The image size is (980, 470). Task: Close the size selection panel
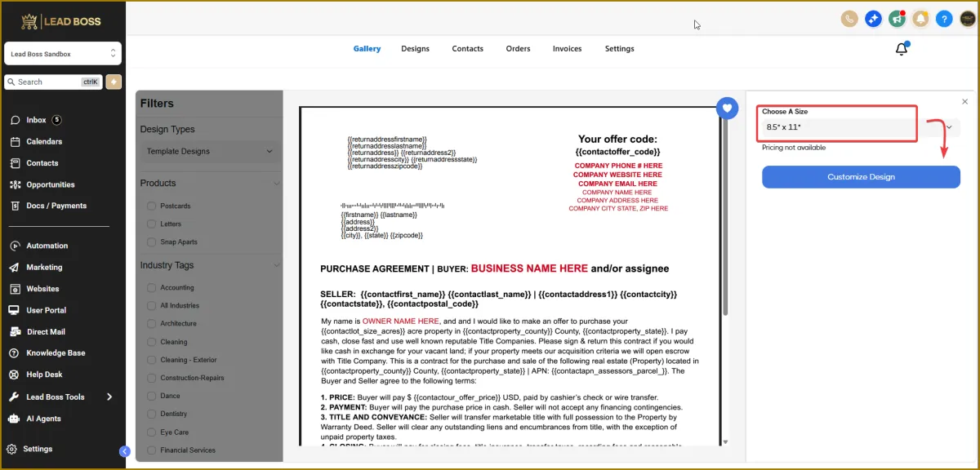click(x=964, y=101)
